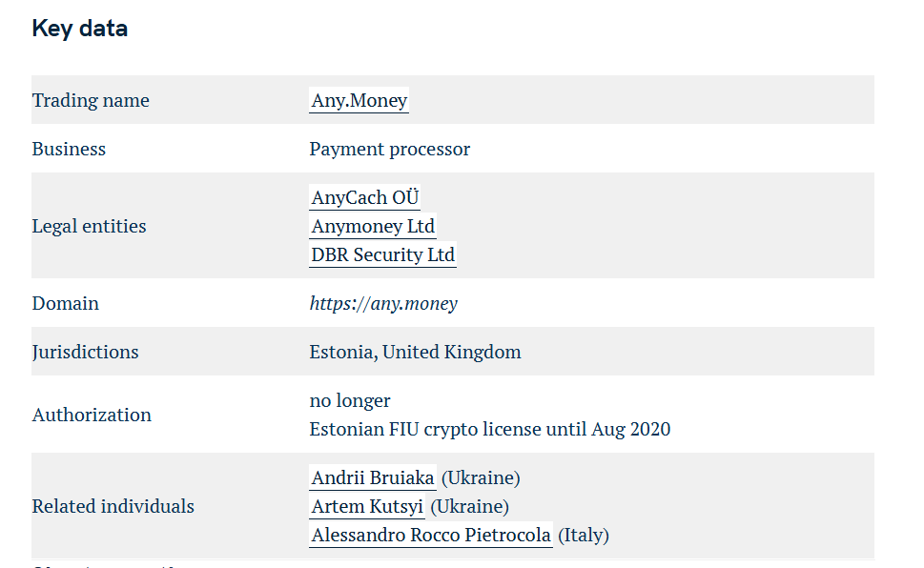Click the Trading name row label
924x568 pixels.
tap(91, 101)
